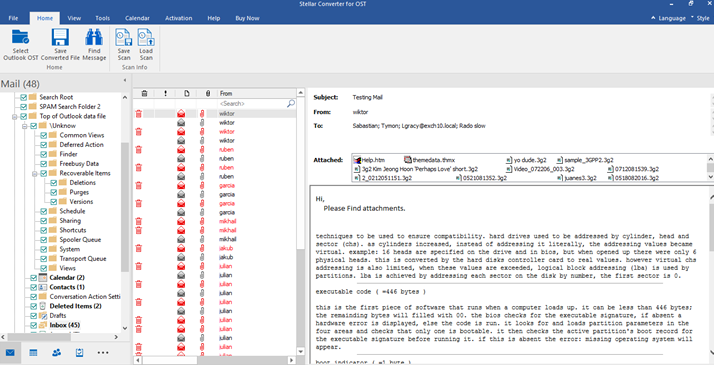Toggle the Common Views checkbox
The image size is (714, 365).
[x=44, y=135]
